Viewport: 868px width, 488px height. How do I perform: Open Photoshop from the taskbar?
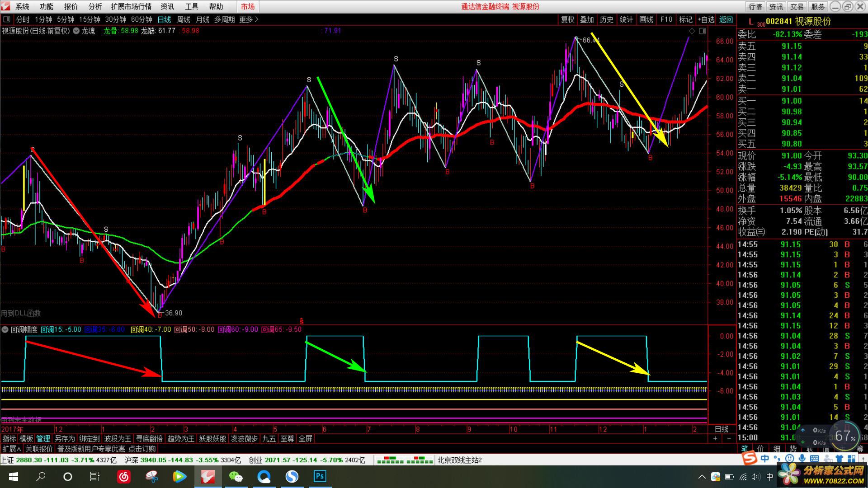[x=320, y=476]
